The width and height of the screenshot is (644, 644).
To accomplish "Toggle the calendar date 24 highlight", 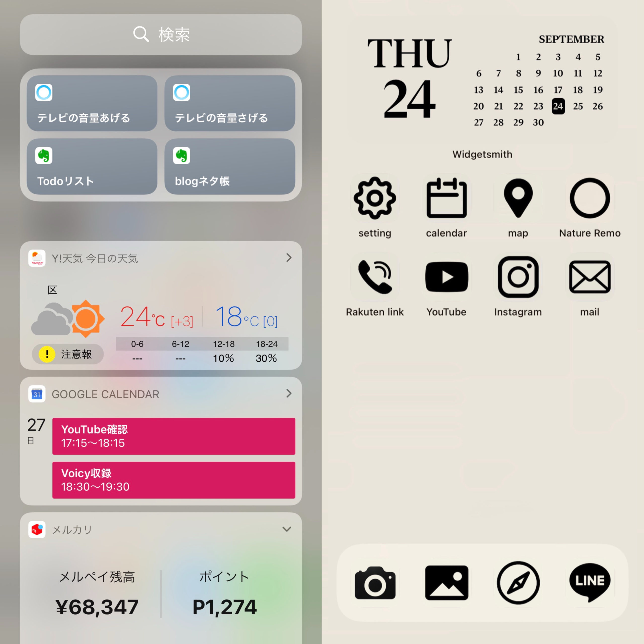I will [558, 106].
